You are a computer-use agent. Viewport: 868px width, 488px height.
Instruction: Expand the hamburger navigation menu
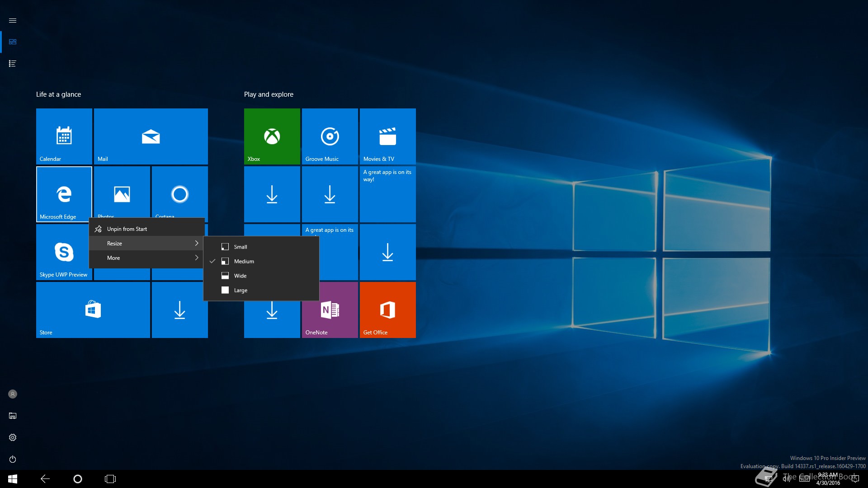[x=13, y=20]
